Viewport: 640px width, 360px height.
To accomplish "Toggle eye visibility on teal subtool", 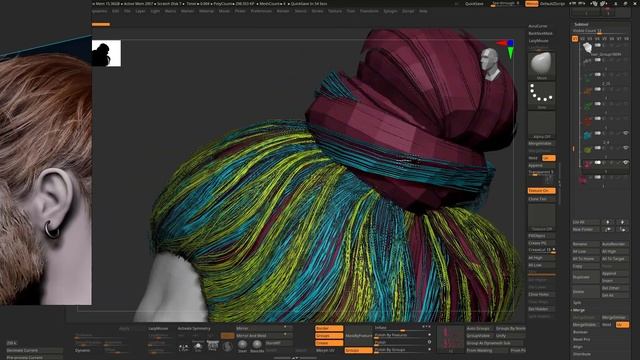I will 626,133.
